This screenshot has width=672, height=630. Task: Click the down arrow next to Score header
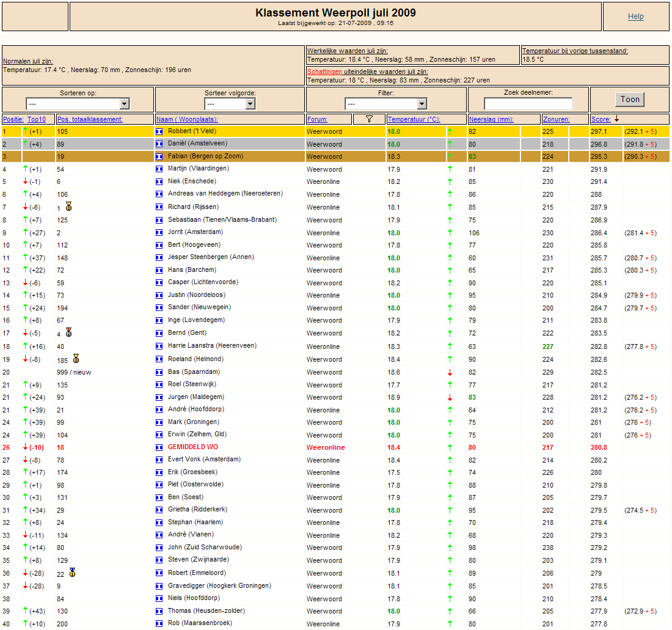pos(616,119)
